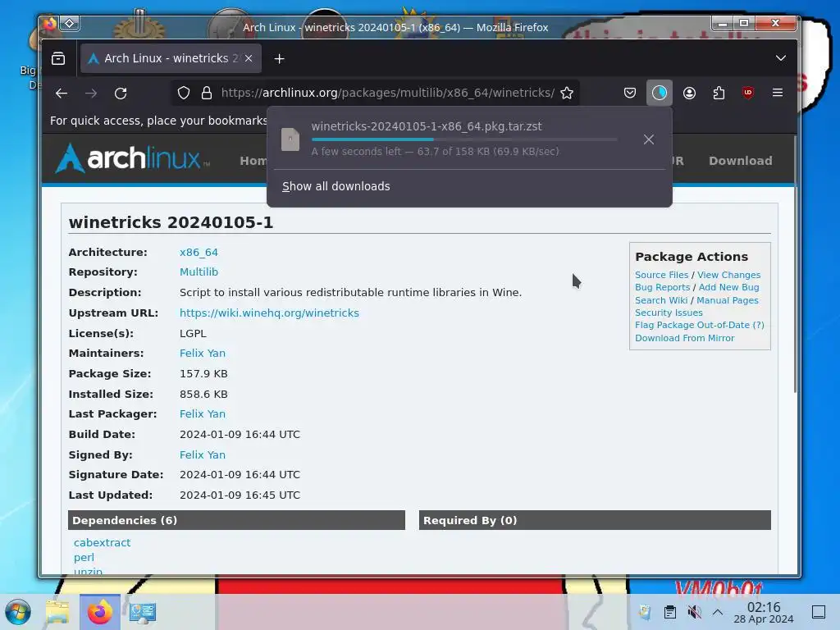840x630 pixels.
Task: Close the Arch Linux winetricks tab
Action: click(x=249, y=58)
